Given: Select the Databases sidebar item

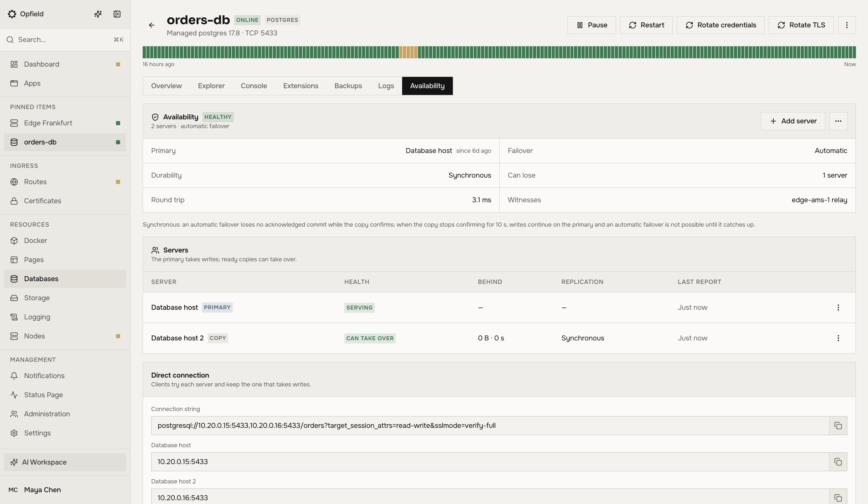Looking at the screenshot, I should point(65,279).
